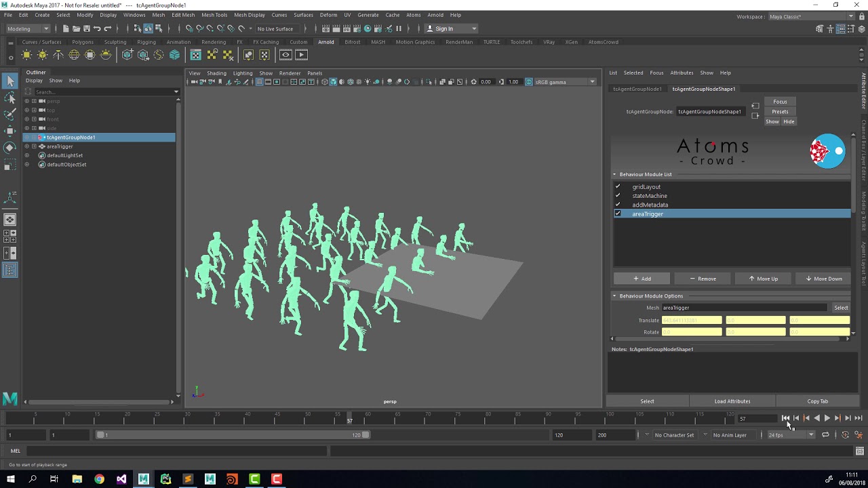
Task: Open the viewport Shading menu
Action: (216, 73)
